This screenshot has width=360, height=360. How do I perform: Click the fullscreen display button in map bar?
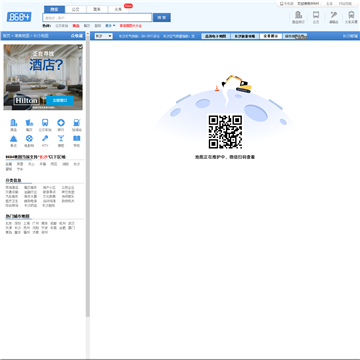tap(271, 36)
